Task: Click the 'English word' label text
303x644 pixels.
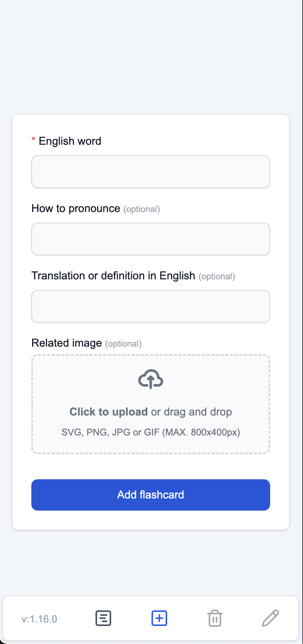Action: (x=69, y=141)
